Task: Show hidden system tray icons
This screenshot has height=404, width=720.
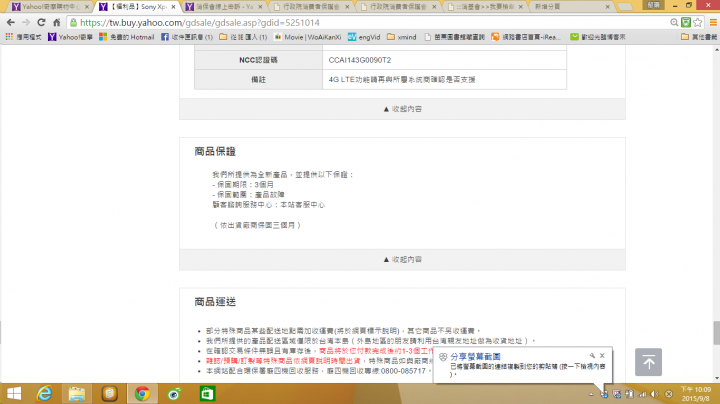Action: tap(591, 394)
